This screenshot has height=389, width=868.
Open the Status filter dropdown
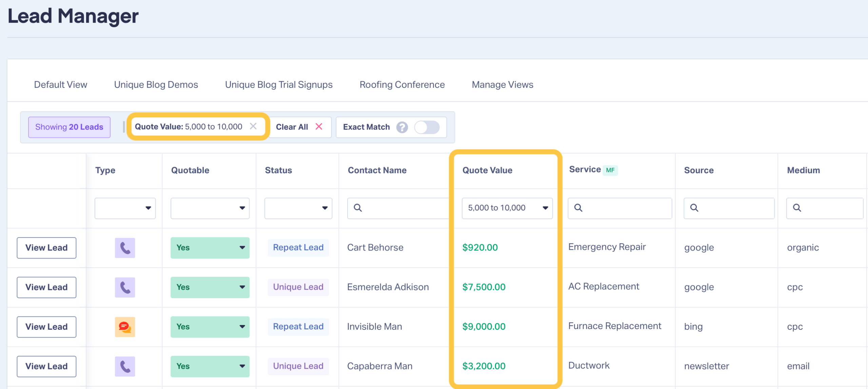point(298,208)
